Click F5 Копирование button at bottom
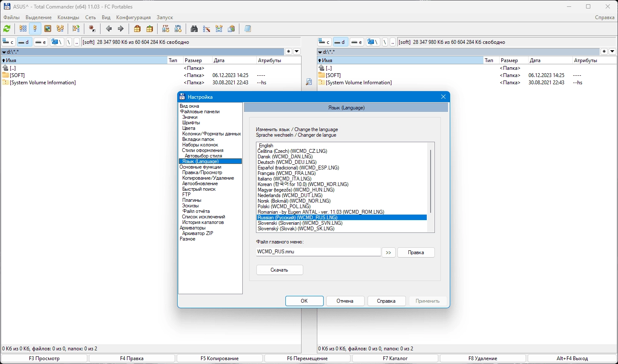This screenshot has height=364, width=618. click(219, 358)
